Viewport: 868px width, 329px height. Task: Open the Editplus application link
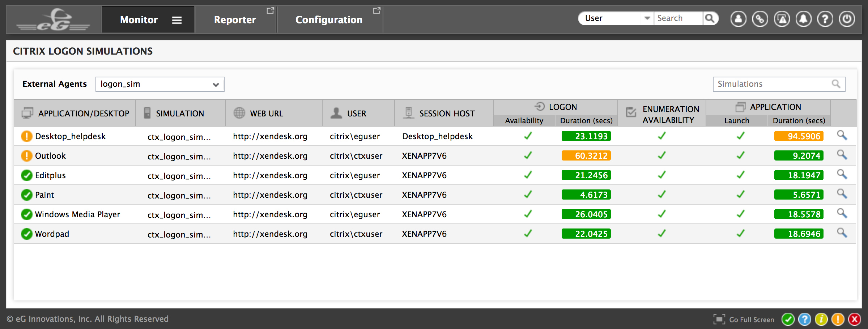[x=50, y=175]
